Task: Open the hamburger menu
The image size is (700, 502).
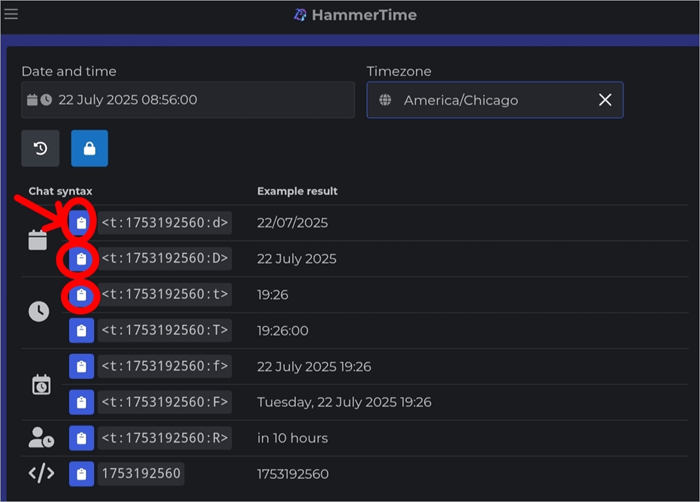Action: [11, 14]
